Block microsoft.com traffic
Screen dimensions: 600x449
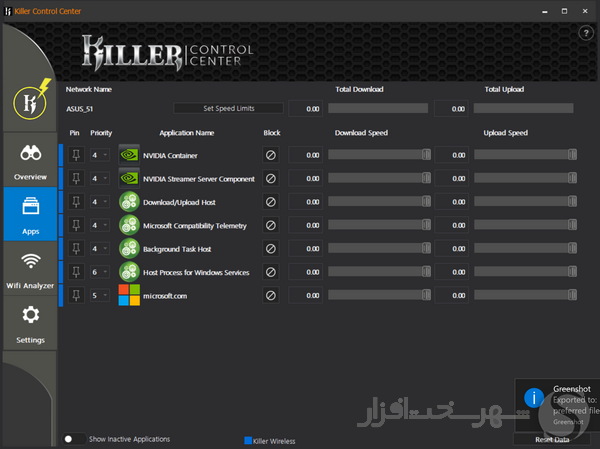click(x=271, y=295)
